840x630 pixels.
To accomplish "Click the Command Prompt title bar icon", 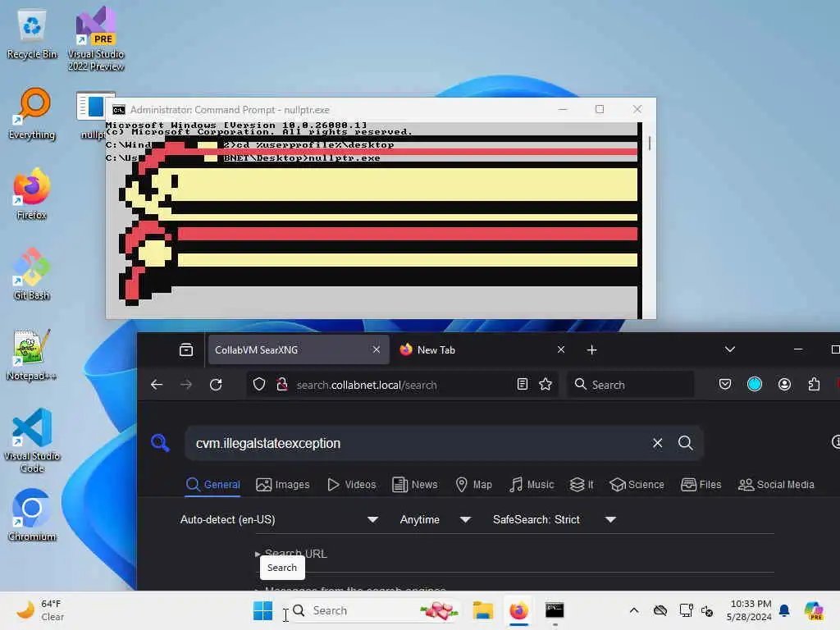I will tap(118, 110).
